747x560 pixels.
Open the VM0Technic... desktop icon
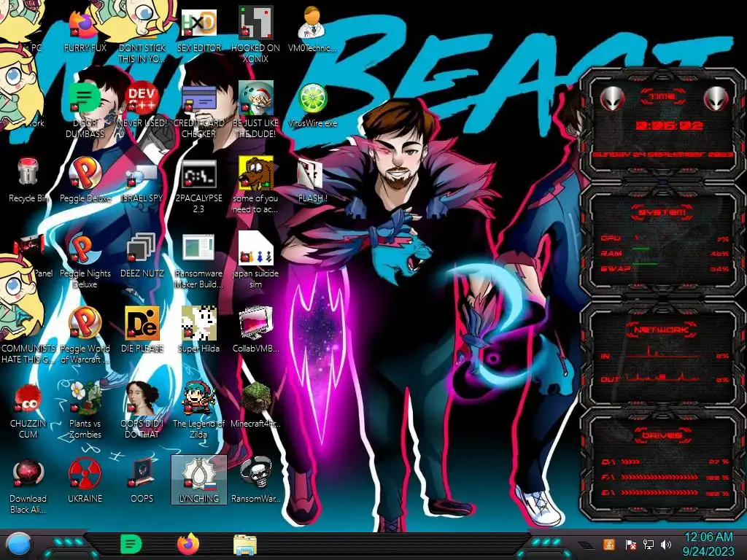312,31
